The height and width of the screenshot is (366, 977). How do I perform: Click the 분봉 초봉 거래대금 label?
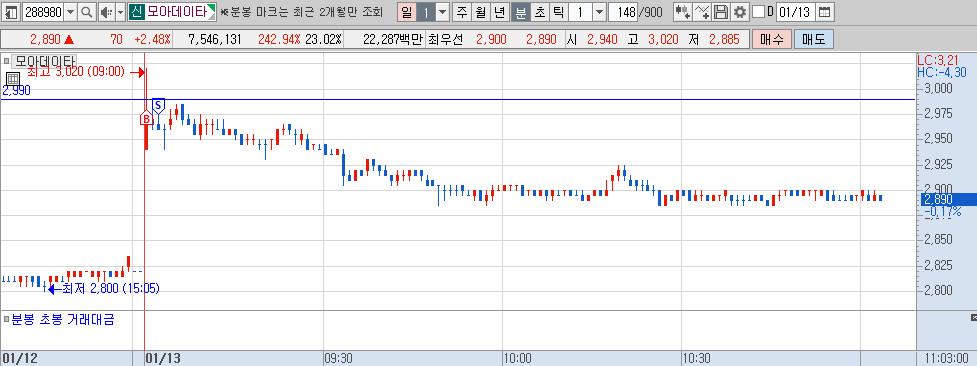click(x=62, y=320)
